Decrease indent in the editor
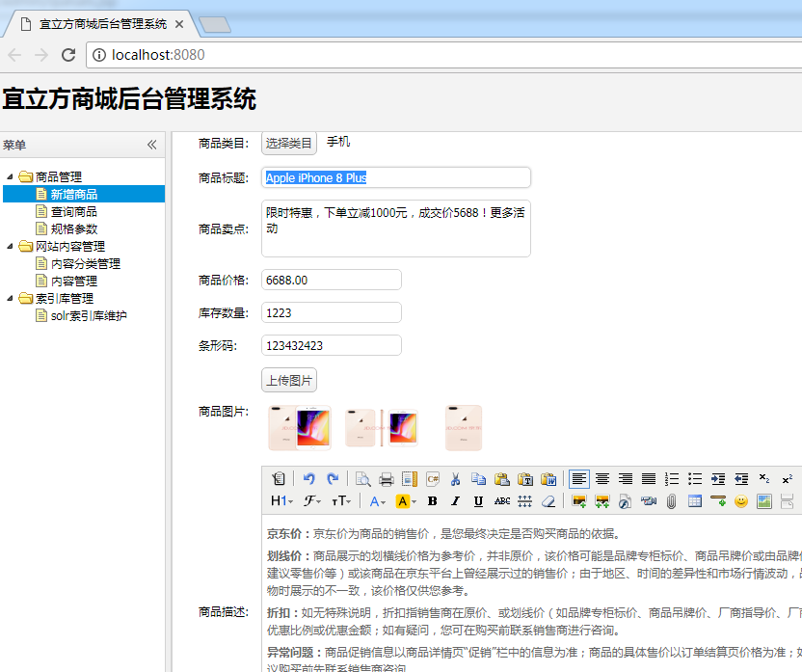The width and height of the screenshot is (802, 672). pyautogui.click(x=741, y=478)
